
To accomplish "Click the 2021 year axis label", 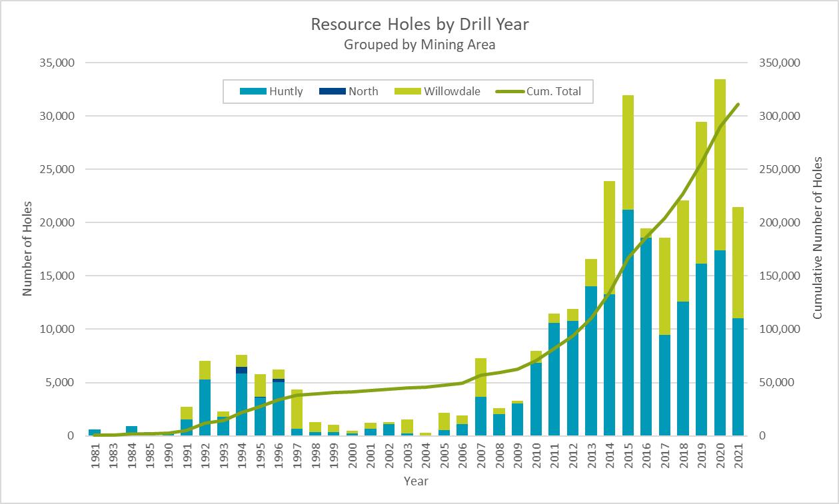I will coord(738,455).
